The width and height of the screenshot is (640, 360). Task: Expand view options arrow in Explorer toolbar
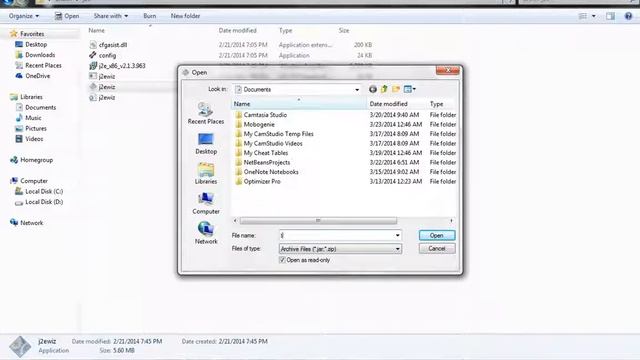point(593,16)
